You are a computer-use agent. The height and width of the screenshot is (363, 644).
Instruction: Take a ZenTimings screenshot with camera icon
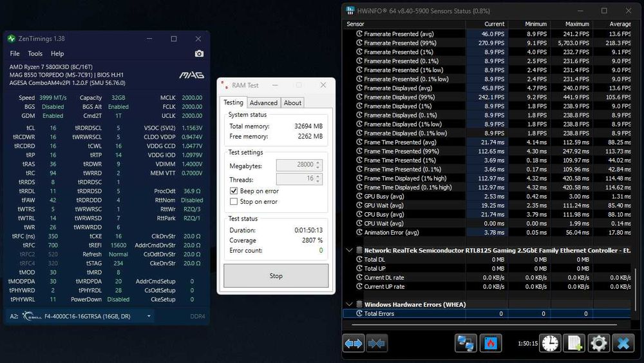coord(199,54)
